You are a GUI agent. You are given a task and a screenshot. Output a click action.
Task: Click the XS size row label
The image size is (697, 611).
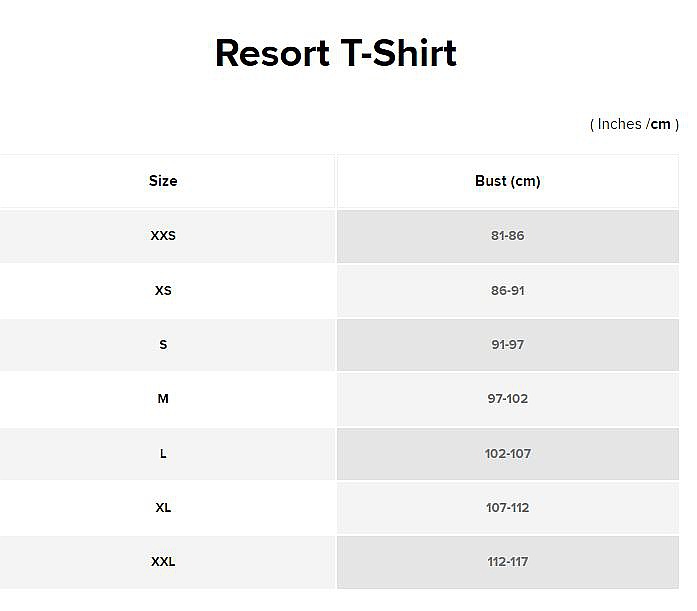163,291
